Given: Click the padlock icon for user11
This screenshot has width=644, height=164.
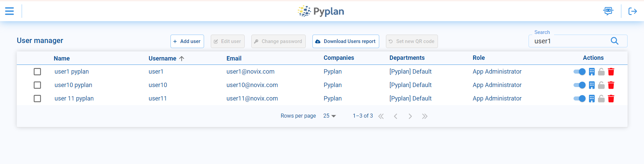Looking at the screenshot, I should tap(601, 98).
